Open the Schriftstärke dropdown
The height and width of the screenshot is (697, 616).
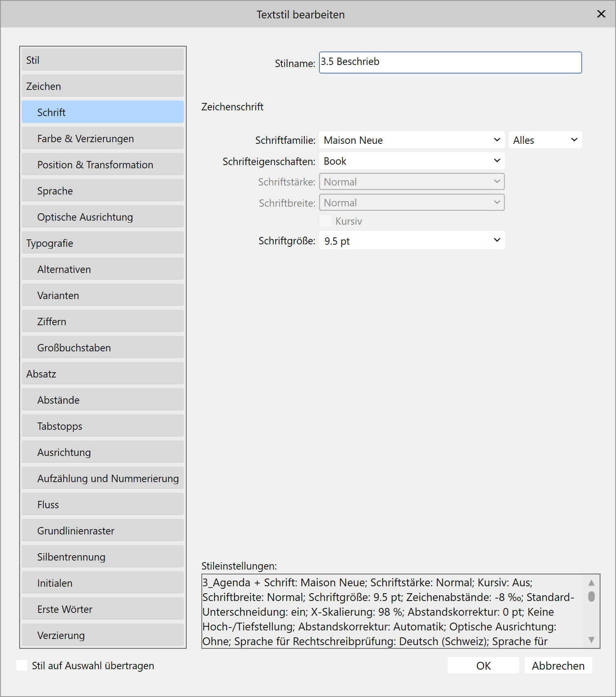(x=412, y=182)
